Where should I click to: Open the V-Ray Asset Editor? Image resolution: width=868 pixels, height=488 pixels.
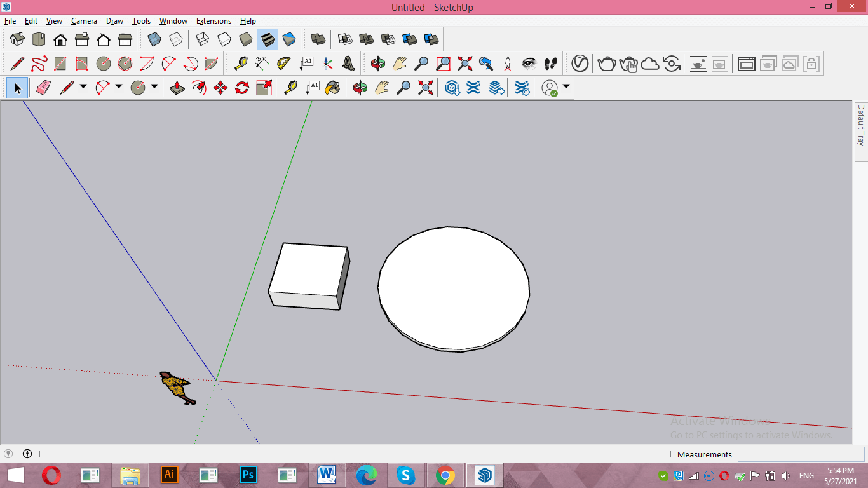(x=580, y=64)
